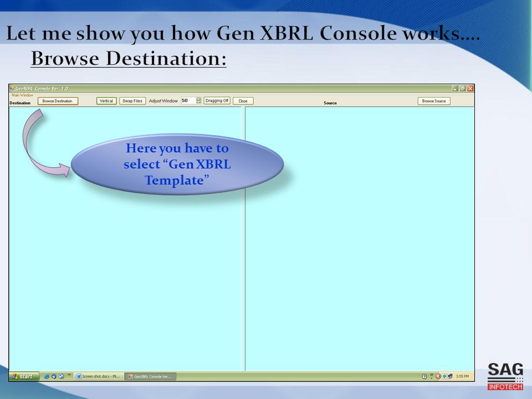Click the help icon in system tray
The image size is (532, 399).
(424, 376)
